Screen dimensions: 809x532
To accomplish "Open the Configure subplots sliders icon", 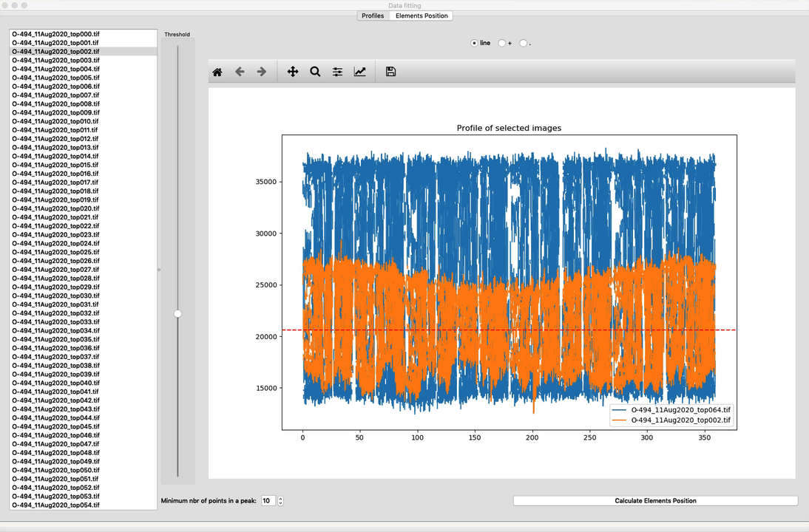I will 337,72.
